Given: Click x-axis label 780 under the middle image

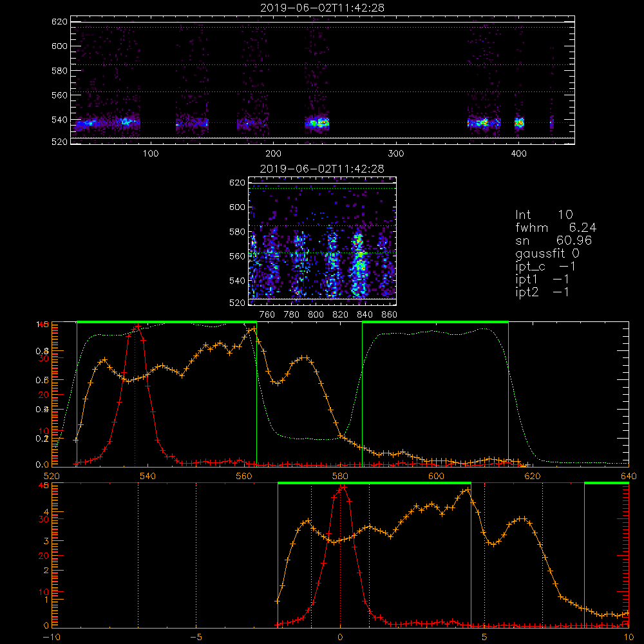Looking at the screenshot, I should (x=292, y=315).
